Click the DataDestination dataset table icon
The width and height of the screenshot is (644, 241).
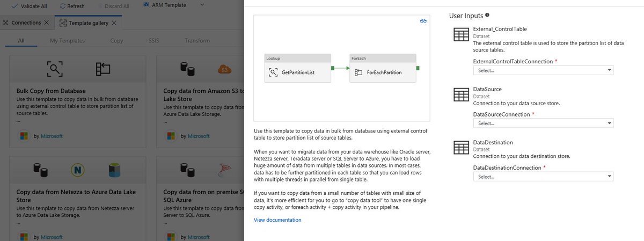(461, 148)
